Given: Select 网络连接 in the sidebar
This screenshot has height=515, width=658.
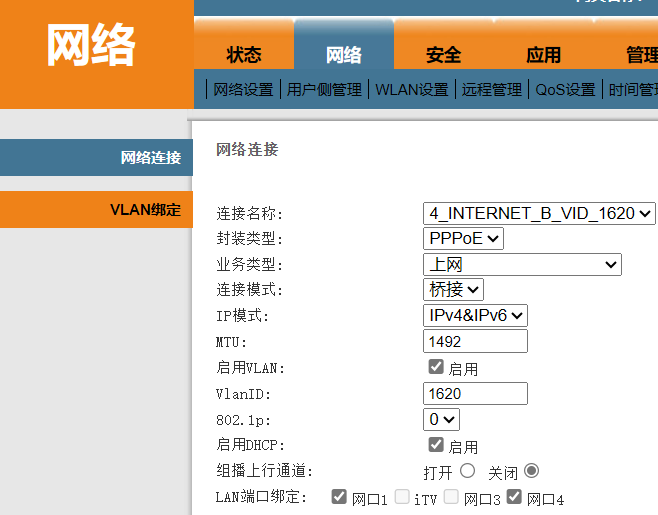Looking at the screenshot, I should (150, 158).
